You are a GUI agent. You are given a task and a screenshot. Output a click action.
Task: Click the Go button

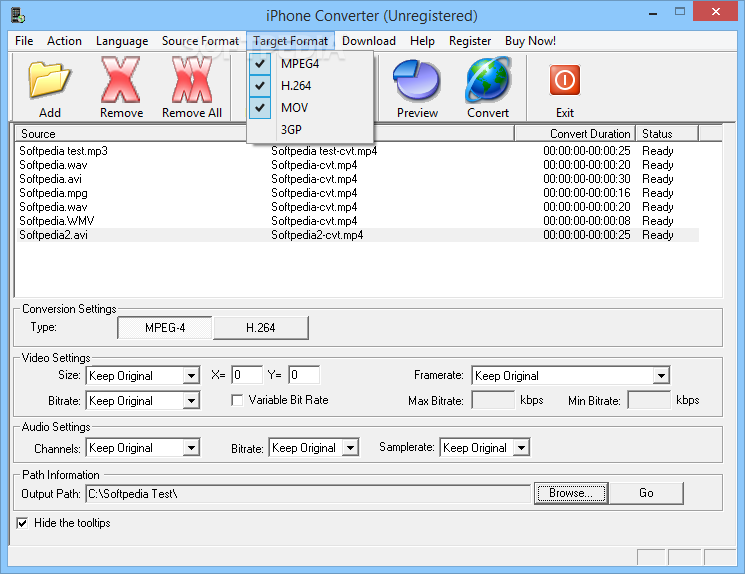point(646,493)
